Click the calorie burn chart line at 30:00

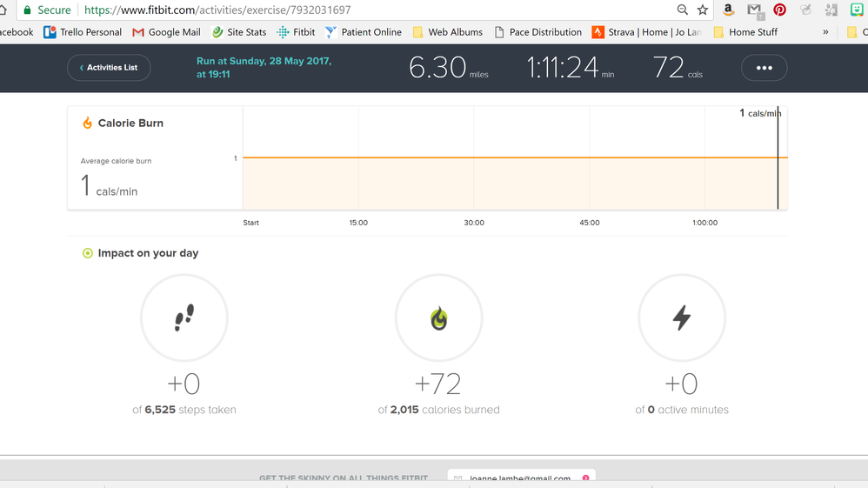pyautogui.click(x=474, y=157)
